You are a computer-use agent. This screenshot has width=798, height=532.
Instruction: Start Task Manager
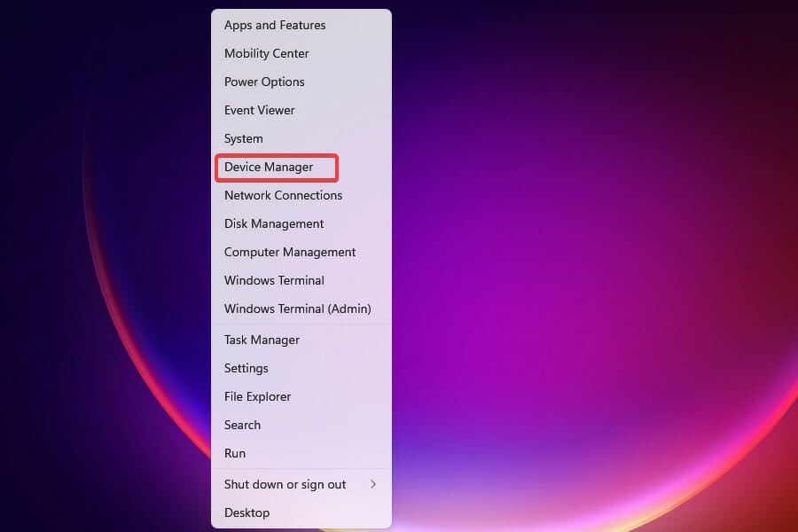pyautogui.click(x=301, y=340)
